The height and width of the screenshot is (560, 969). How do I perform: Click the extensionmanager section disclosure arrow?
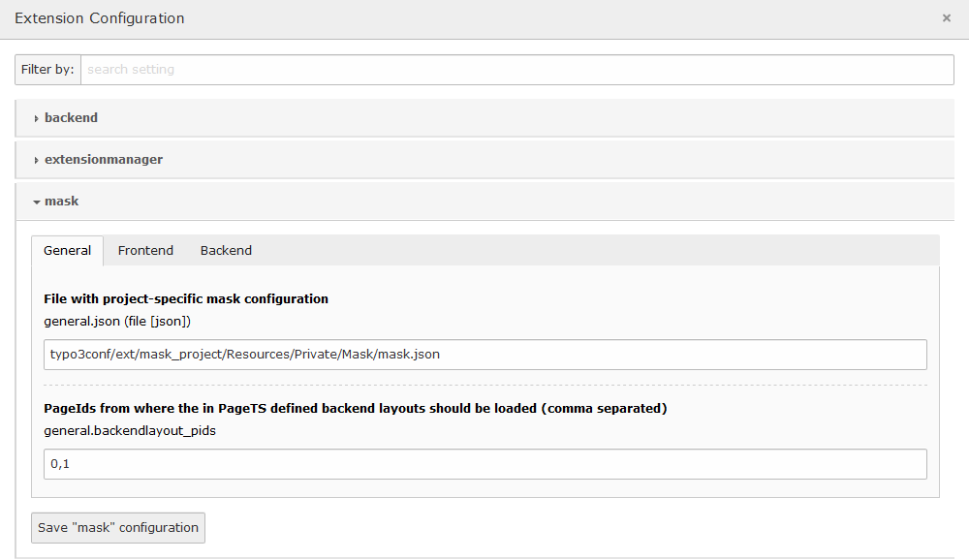coord(36,159)
